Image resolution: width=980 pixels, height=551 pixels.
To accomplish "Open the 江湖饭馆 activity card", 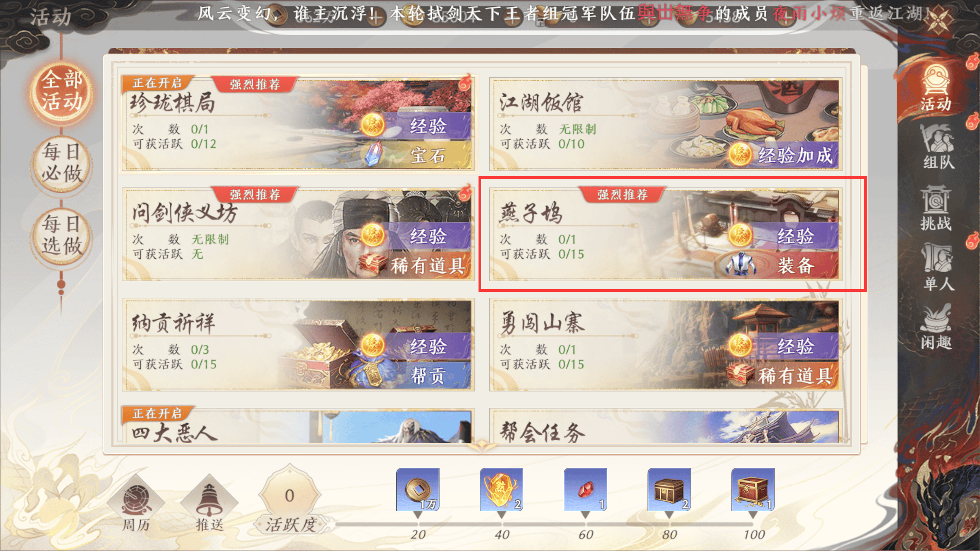I will (666, 123).
